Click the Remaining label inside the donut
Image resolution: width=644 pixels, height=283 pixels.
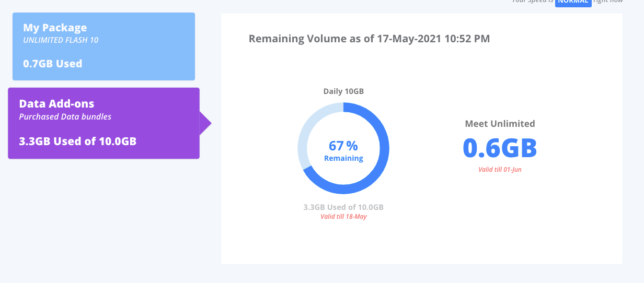click(x=343, y=158)
